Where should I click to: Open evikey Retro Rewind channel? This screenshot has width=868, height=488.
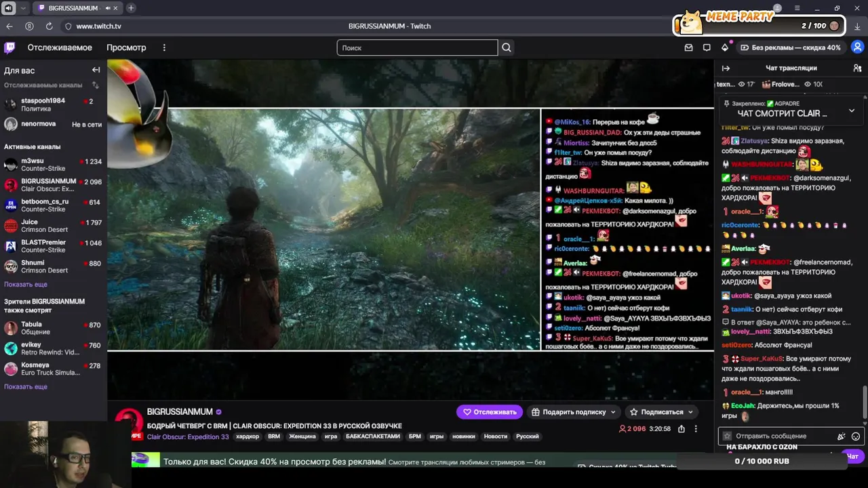coord(53,348)
